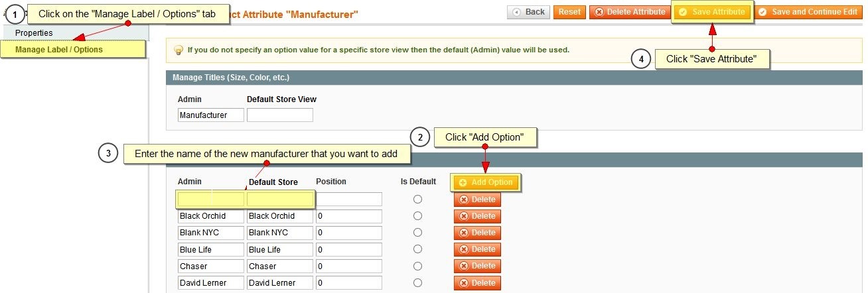The image size is (868, 293).
Task: Select Is Default radio for Black Orchid
Action: [x=417, y=216]
